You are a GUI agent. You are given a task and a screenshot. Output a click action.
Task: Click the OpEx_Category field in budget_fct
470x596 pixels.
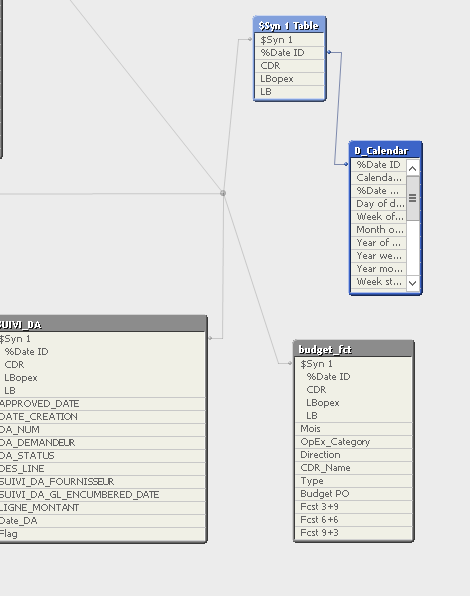354,442
